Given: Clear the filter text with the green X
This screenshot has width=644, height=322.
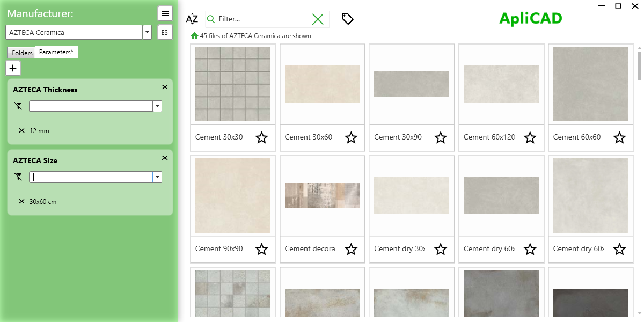Looking at the screenshot, I should pos(318,18).
